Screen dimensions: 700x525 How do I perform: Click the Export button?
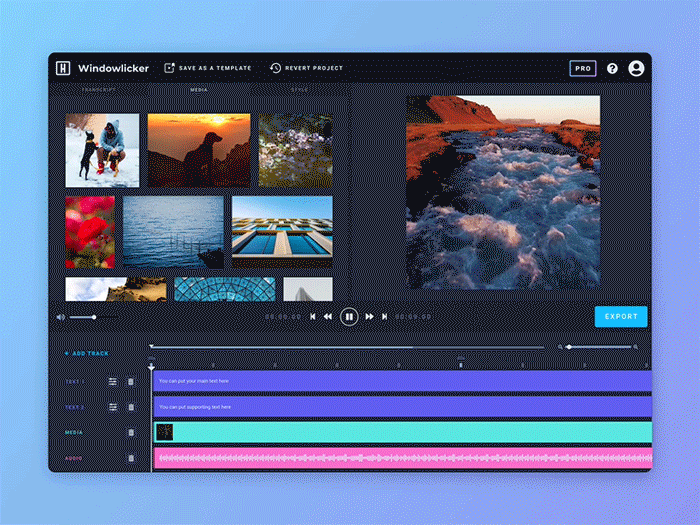coord(620,317)
